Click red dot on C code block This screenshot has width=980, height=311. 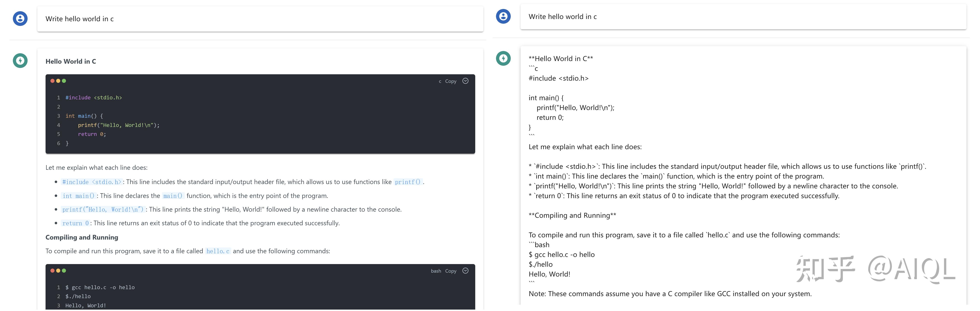52,81
